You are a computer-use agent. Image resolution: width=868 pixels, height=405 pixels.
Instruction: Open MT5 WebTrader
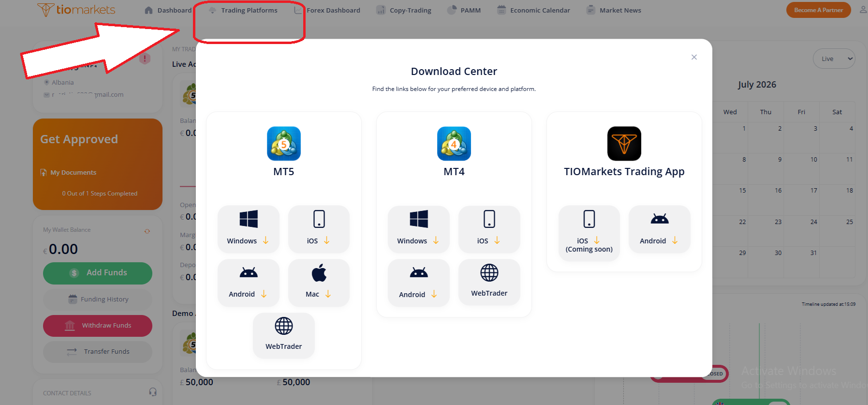pos(283,335)
